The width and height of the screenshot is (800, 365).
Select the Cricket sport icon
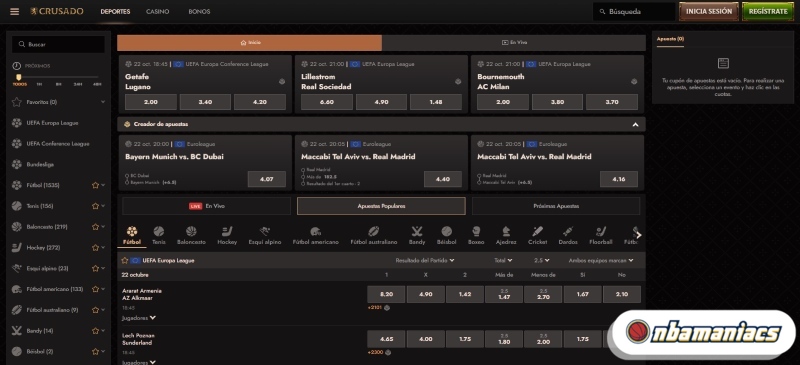click(537, 231)
